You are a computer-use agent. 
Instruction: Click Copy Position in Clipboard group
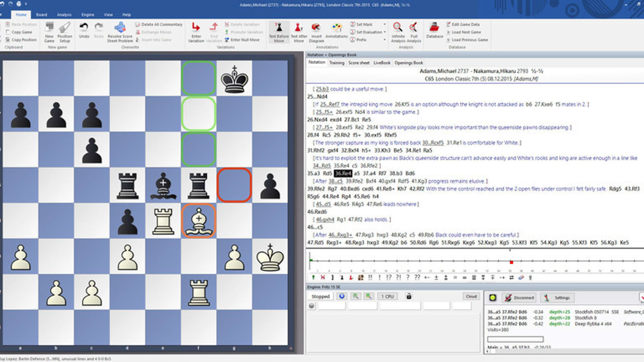click(x=21, y=40)
